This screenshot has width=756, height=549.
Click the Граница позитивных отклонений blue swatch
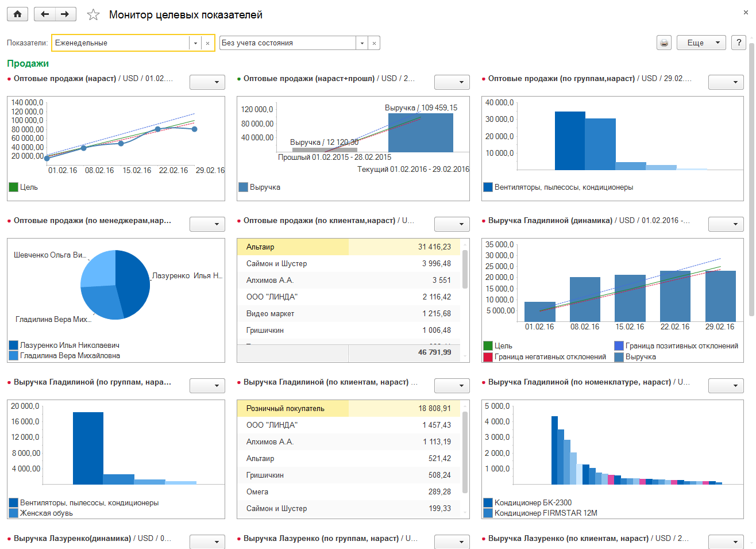point(619,345)
